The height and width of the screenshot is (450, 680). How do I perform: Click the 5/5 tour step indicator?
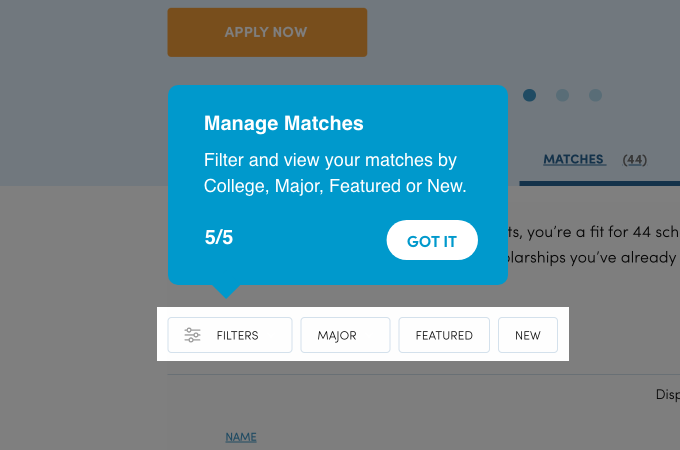[219, 238]
